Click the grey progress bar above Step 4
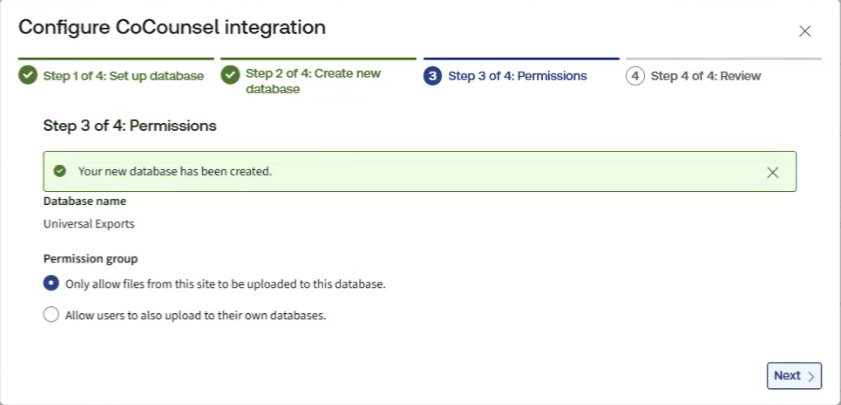 723,59
